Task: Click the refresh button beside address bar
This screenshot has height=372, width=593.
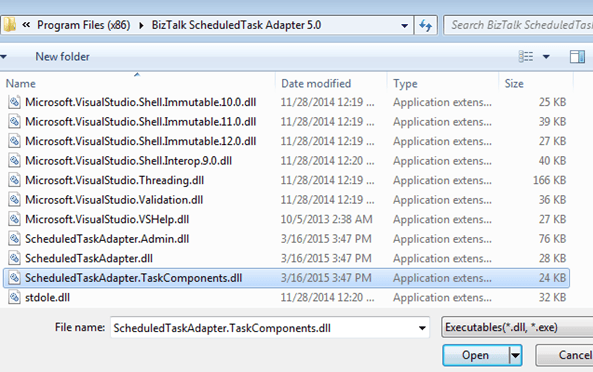Action: pyautogui.click(x=426, y=25)
